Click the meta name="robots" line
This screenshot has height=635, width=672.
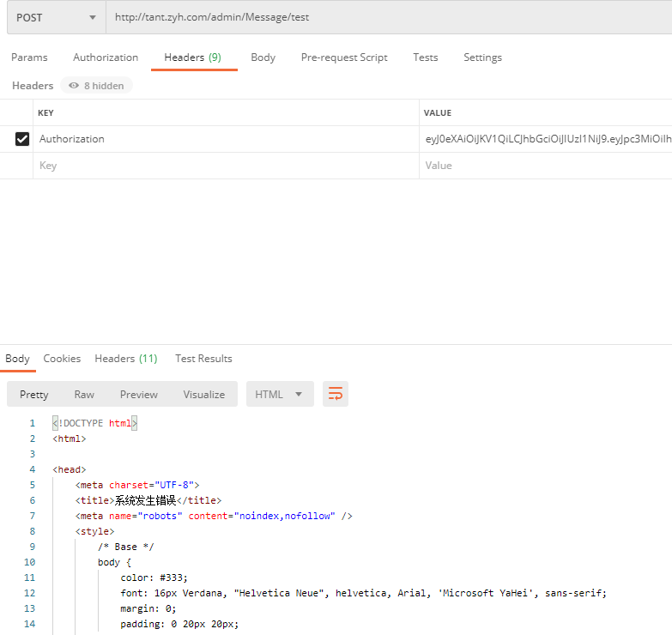(214, 516)
